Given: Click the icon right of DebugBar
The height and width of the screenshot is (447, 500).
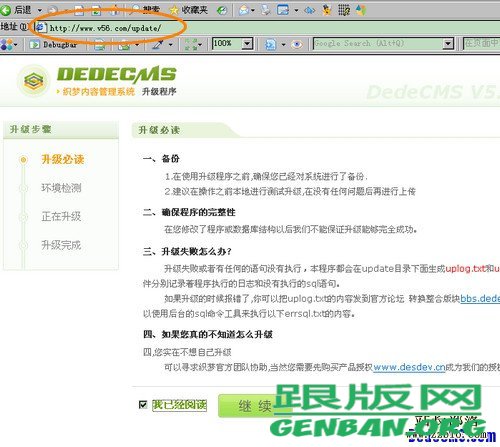Looking at the screenshot, I should coord(99,44).
